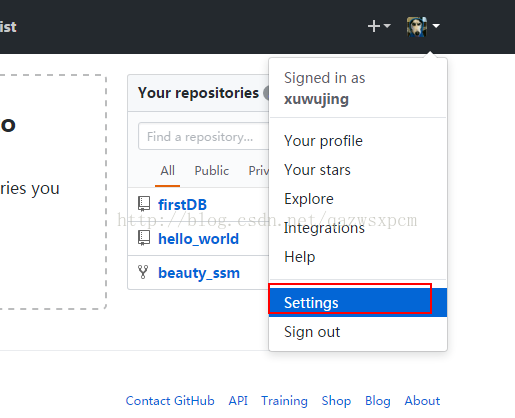Image resolution: width=515 pixels, height=418 pixels.
Task: Open Help from the user menu
Action: pos(358,257)
